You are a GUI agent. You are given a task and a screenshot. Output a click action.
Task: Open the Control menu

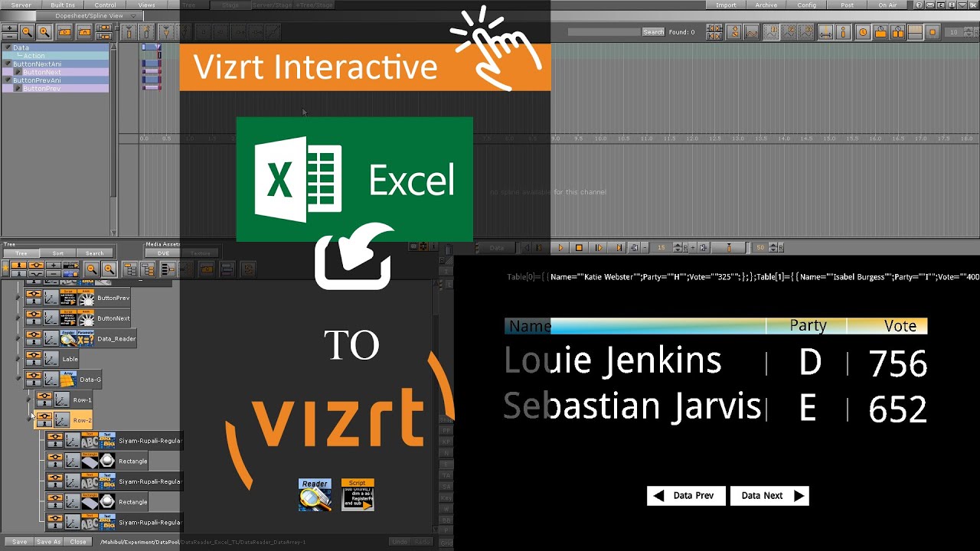pyautogui.click(x=105, y=5)
